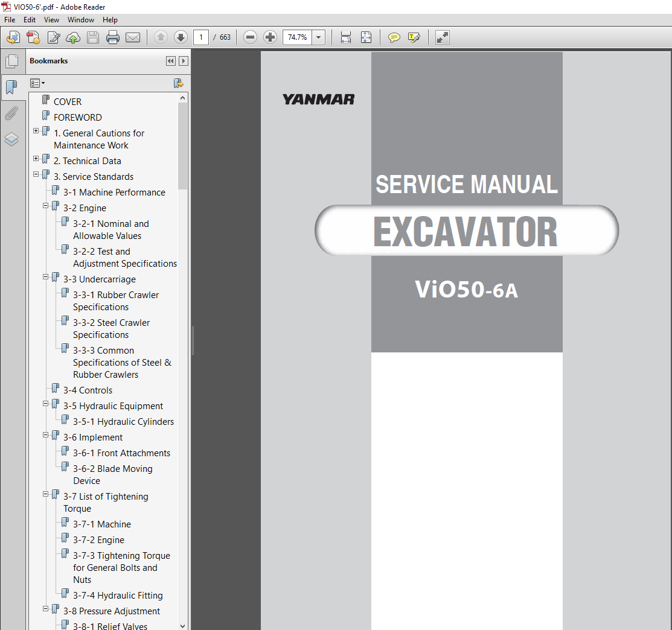Click the Save floppy disk icon

(93, 37)
